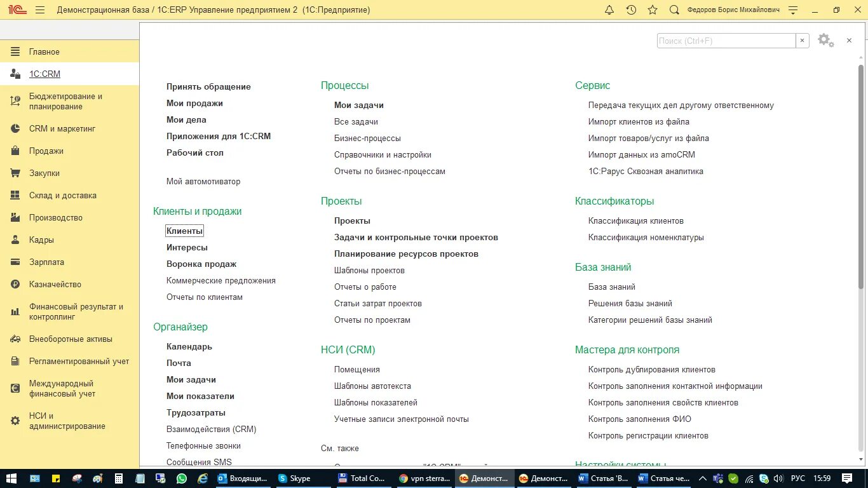Open the Клиенты list
Viewport: 868px width, 488px height.
click(x=185, y=231)
